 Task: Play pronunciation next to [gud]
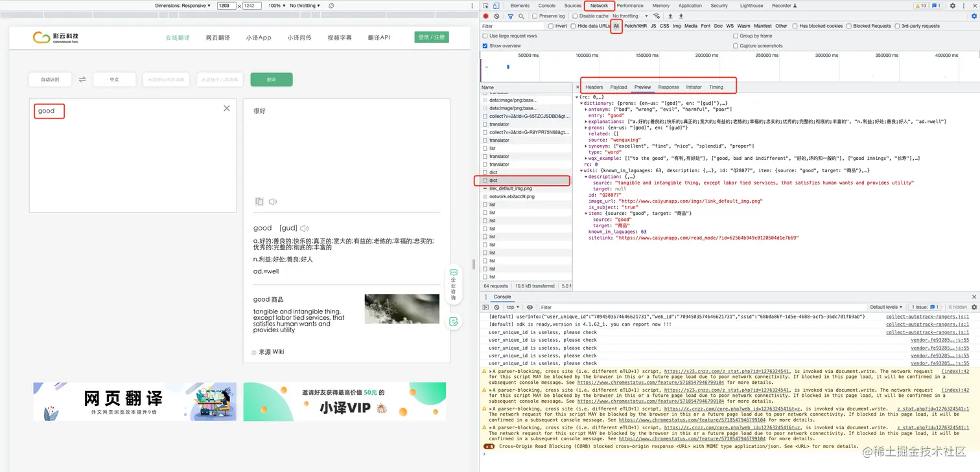coord(305,228)
